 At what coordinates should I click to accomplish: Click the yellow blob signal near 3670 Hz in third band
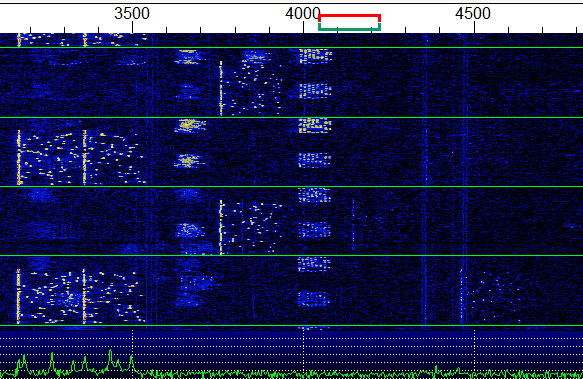[190, 126]
